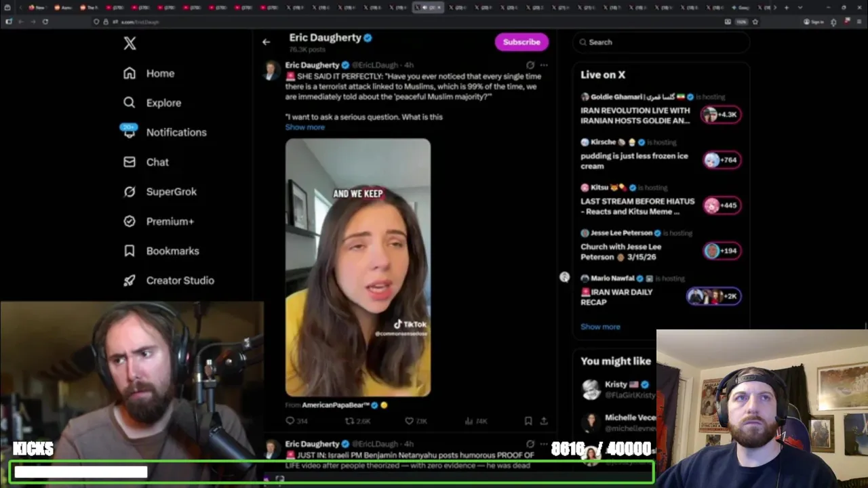Go to Home in the sidebar
Image resolution: width=868 pixels, height=488 pixels.
point(149,73)
